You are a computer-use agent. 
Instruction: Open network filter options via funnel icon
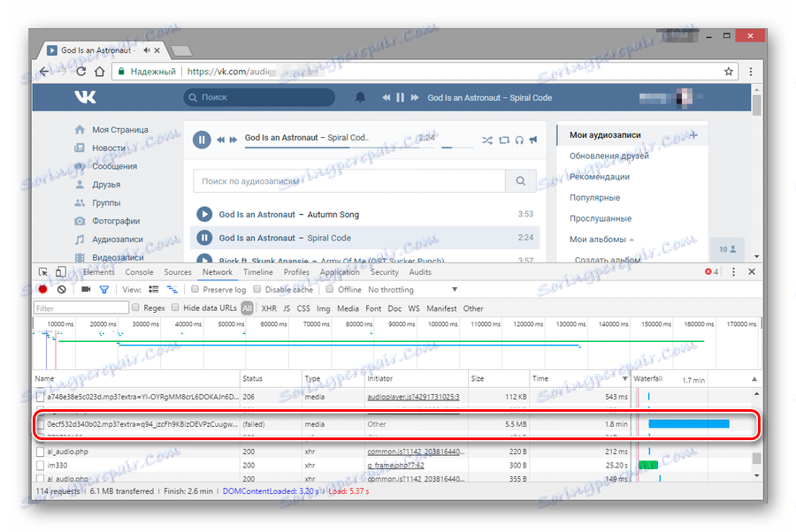tap(105, 289)
